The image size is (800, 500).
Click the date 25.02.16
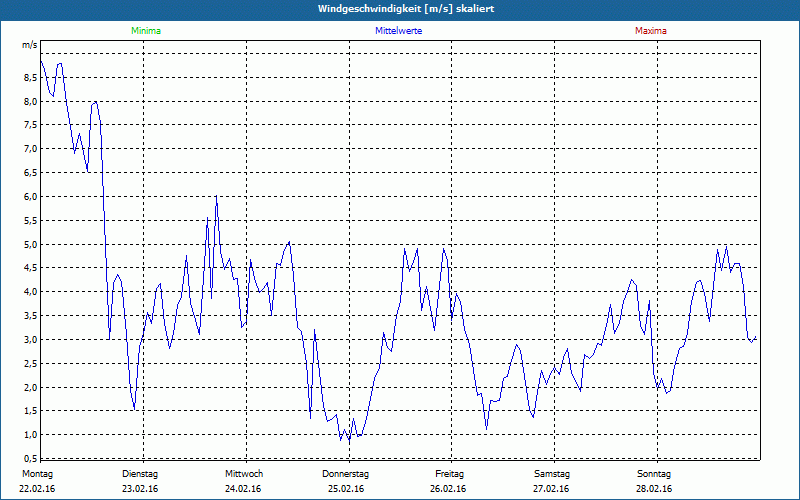point(346,489)
